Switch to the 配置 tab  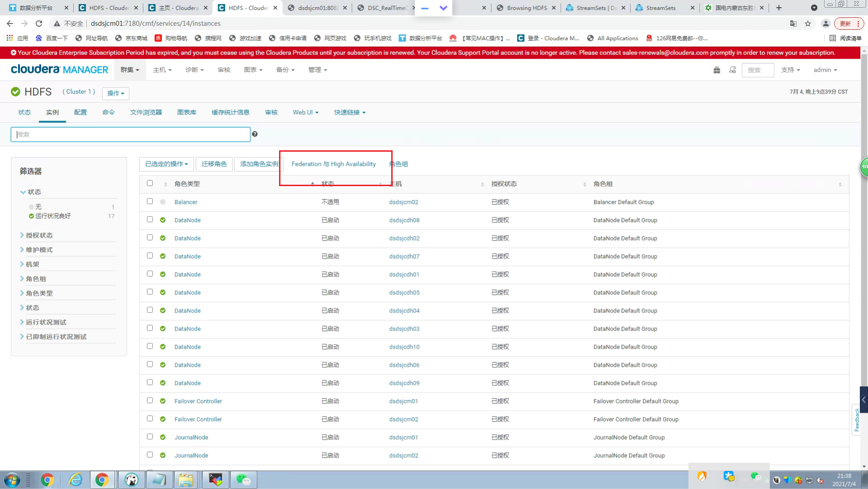pyautogui.click(x=81, y=112)
